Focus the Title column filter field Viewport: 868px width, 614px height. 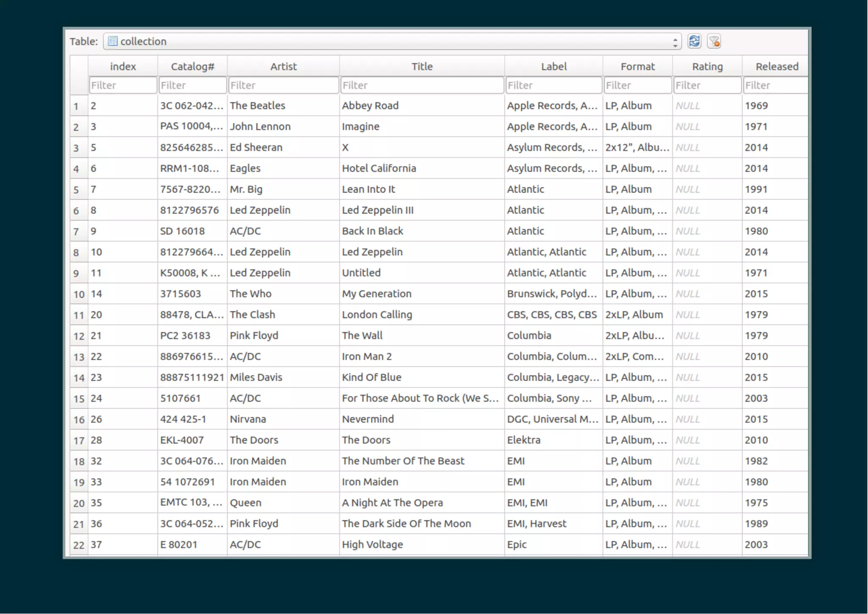(422, 85)
